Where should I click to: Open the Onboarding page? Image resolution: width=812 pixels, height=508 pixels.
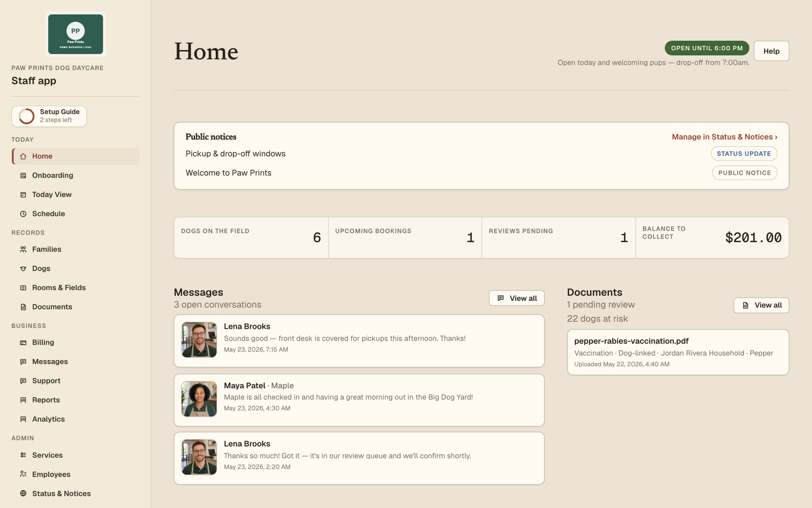[x=75, y=175]
